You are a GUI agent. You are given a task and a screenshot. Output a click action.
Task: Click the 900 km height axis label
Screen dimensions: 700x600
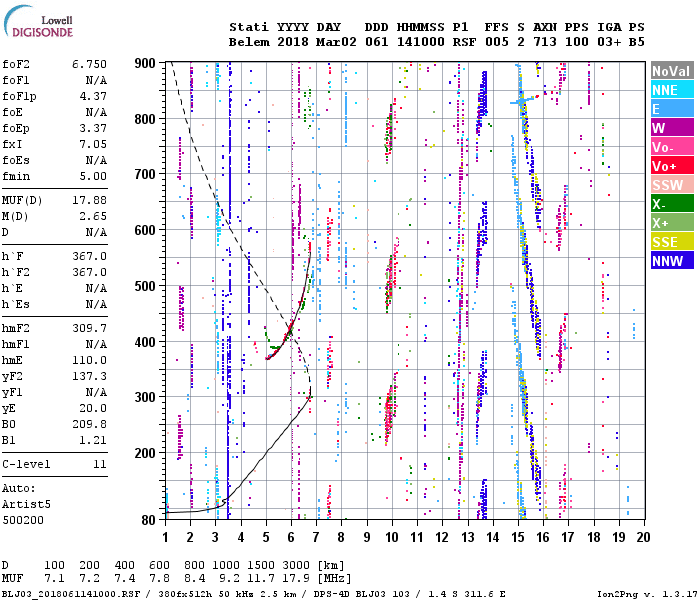click(x=145, y=63)
